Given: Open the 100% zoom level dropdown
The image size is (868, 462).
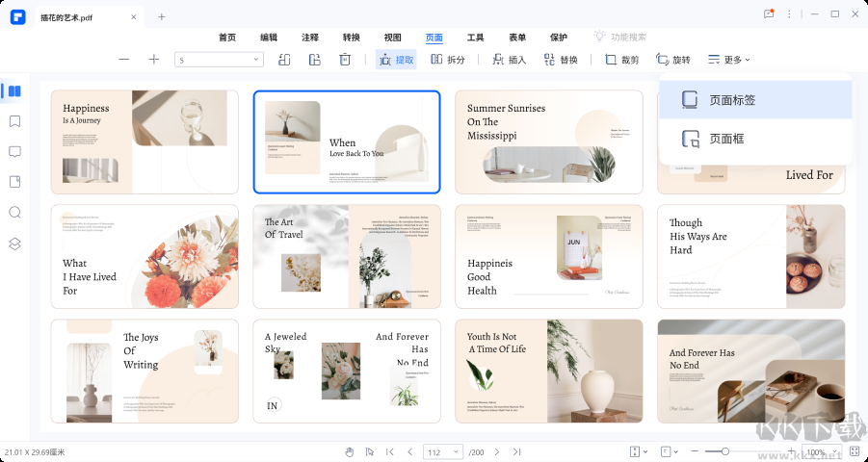Looking at the screenshot, I should pyautogui.click(x=822, y=452).
